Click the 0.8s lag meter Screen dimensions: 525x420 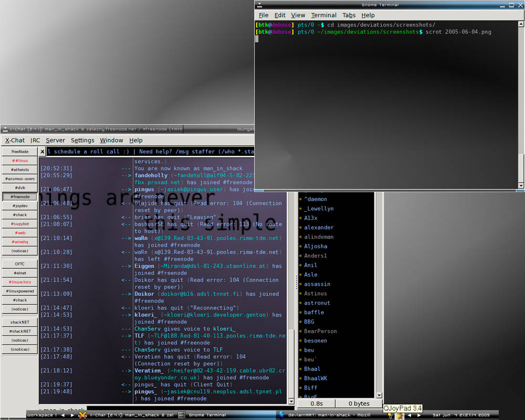pyautogui.click(x=317, y=404)
